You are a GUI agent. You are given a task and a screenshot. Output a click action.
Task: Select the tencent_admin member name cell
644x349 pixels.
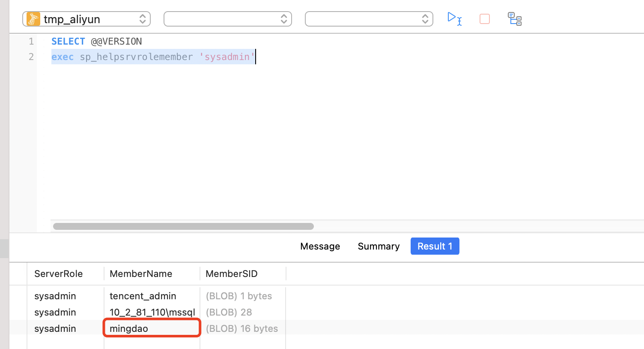tap(143, 296)
